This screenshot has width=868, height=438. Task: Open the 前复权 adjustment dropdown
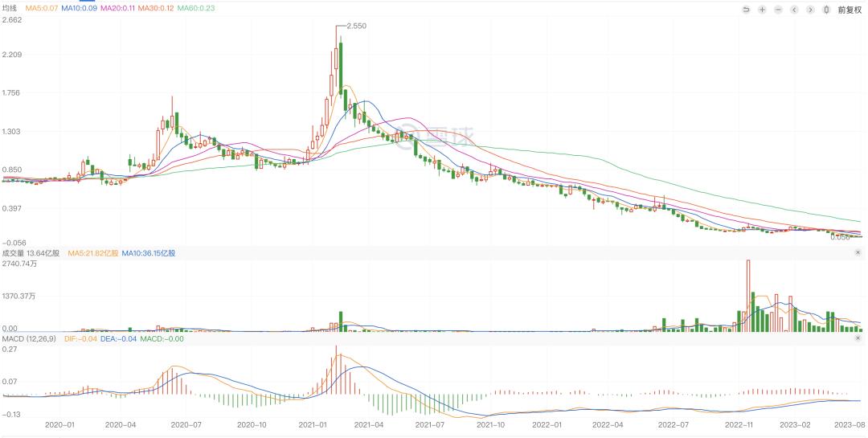click(850, 10)
